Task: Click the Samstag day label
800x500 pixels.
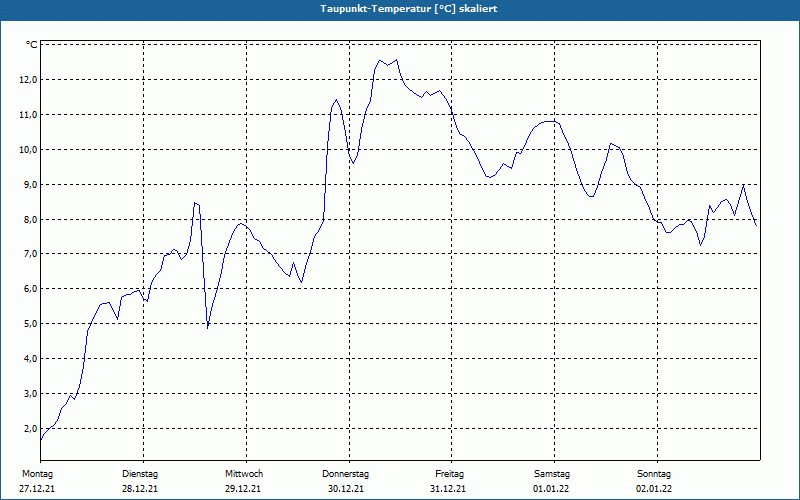Action: coord(552,474)
